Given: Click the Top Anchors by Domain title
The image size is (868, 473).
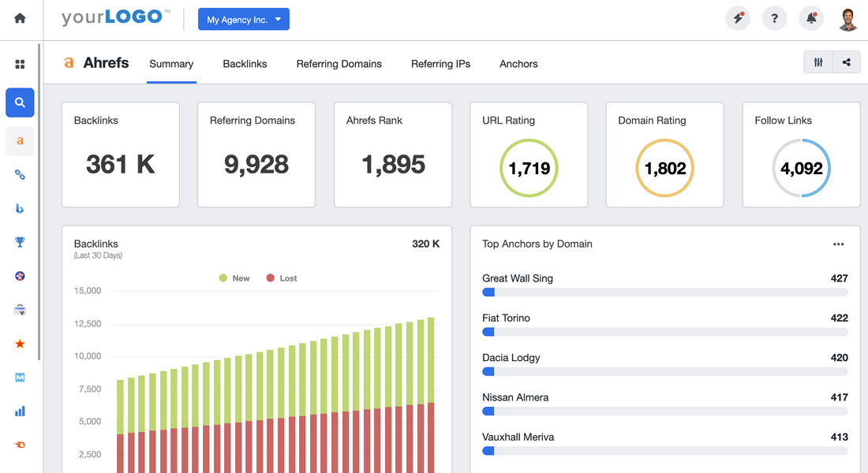Looking at the screenshot, I should pyautogui.click(x=537, y=244).
